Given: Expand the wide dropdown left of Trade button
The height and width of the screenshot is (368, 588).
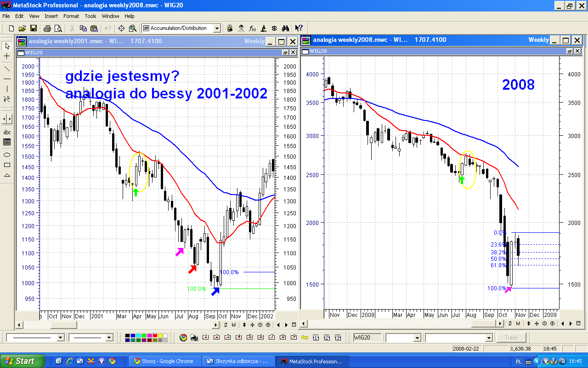Looking at the screenshot, I should pos(490,338).
